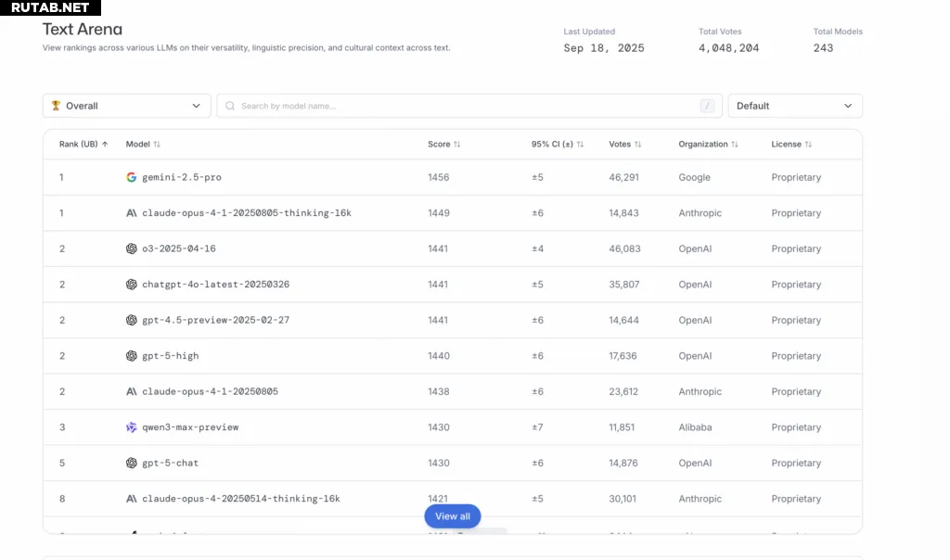Image resolution: width=950 pixels, height=560 pixels.
Task: Click Anthropic icon beside claude-opus-4-20250514-thinking-16k
Action: coord(131,499)
